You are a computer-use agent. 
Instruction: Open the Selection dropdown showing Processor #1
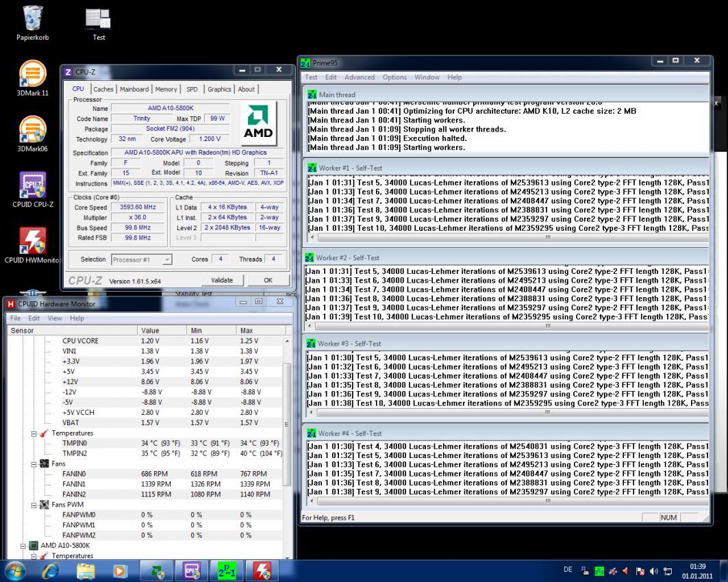[x=142, y=260]
